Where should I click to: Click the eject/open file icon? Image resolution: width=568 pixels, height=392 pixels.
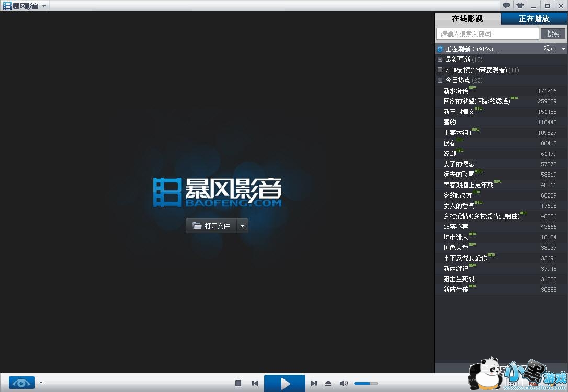pyautogui.click(x=328, y=383)
